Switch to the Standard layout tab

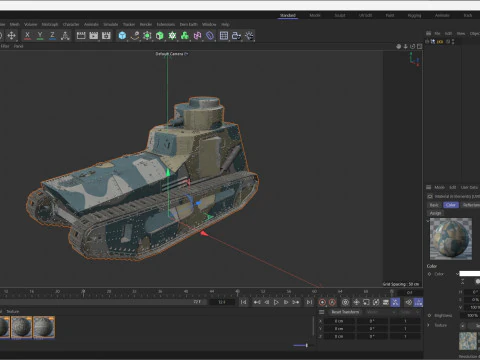[288, 15]
